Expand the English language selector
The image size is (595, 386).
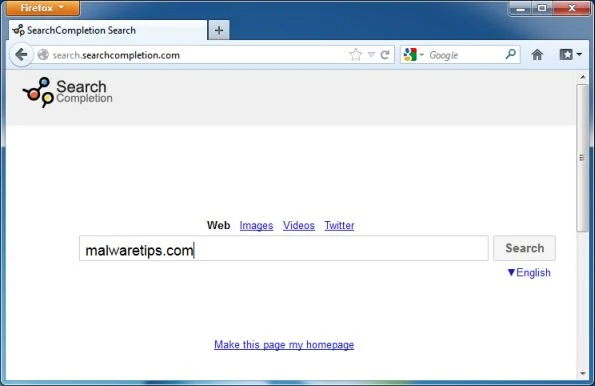[529, 273]
